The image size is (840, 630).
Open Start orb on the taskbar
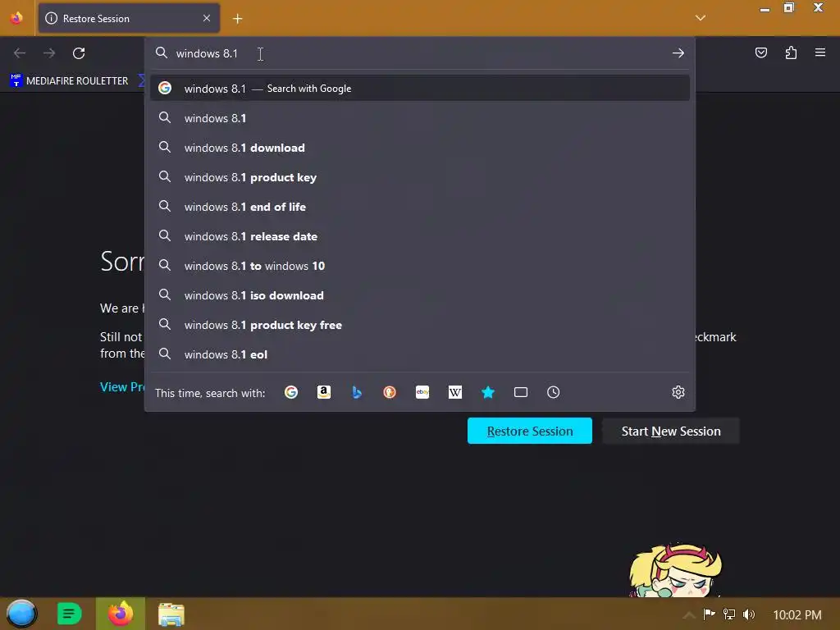[21, 614]
